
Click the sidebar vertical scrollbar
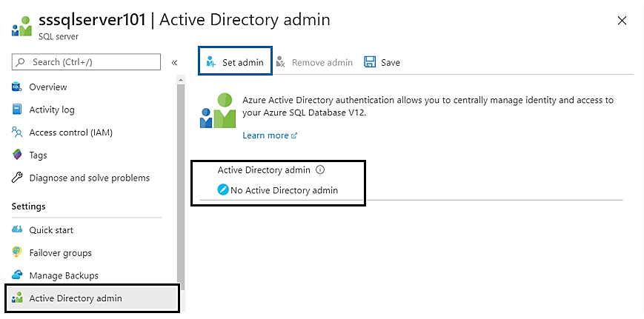coord(180,185)
